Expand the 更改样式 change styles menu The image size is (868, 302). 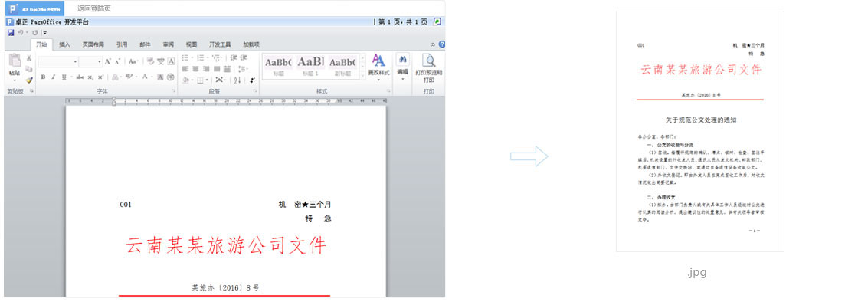pos(378,68)
